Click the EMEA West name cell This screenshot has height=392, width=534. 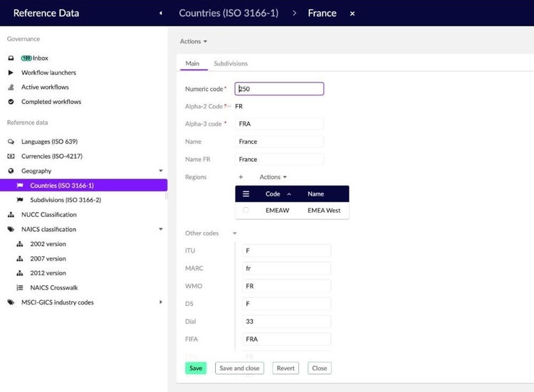click(x=324, y=211)
